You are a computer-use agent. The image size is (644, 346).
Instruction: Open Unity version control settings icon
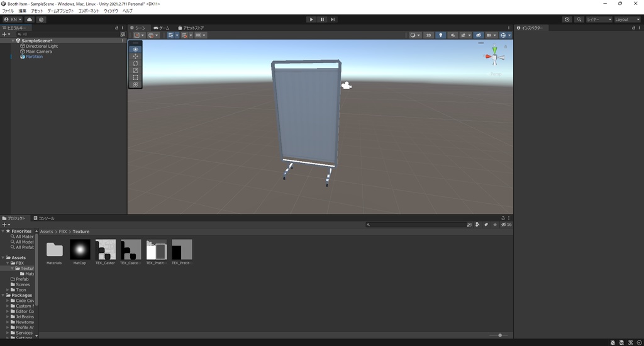pos(41,20)
